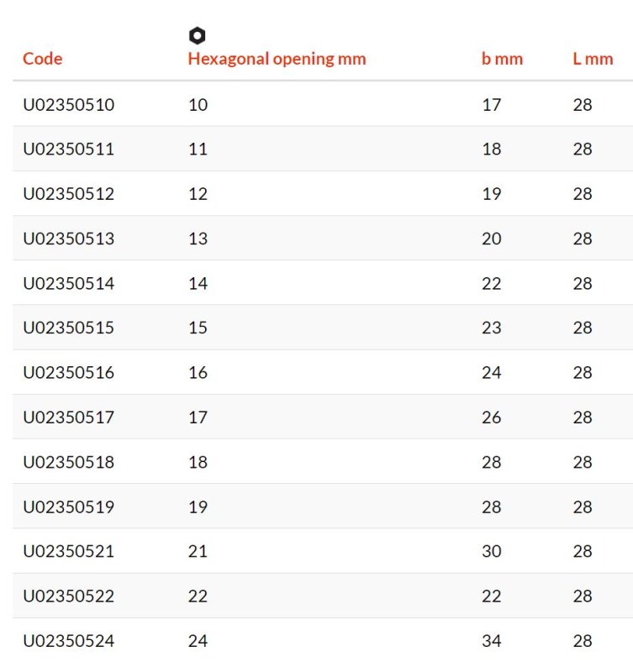Select product code U02350517
The width and height of the screenshot is (633, 672).
pyautogui.click(x=69, y=417)
